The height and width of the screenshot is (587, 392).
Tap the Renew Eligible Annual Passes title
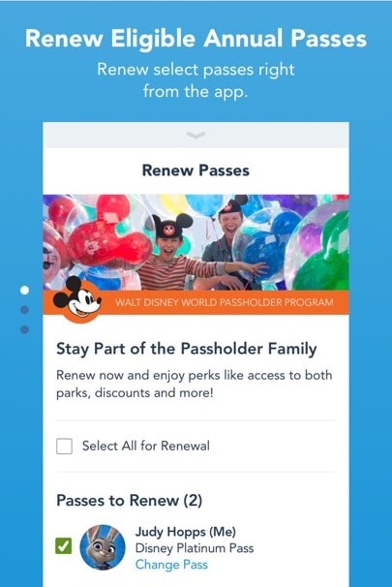(x=196, y=39)
